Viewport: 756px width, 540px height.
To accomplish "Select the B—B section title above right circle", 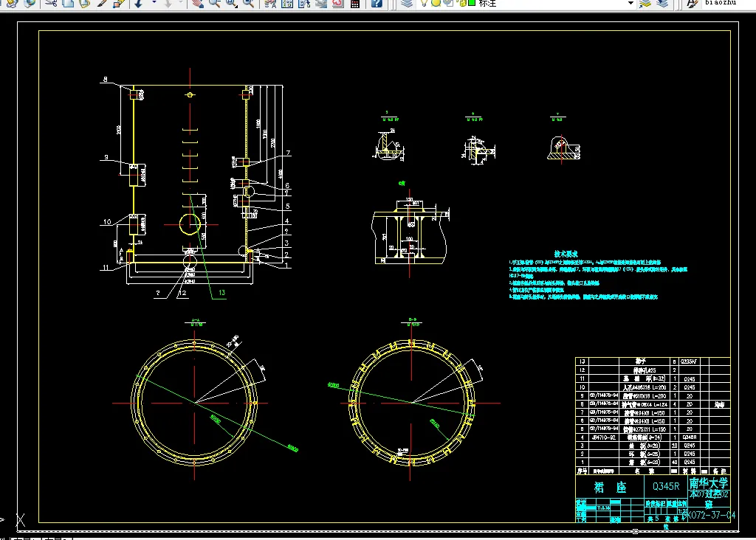I will click(412, 320).
